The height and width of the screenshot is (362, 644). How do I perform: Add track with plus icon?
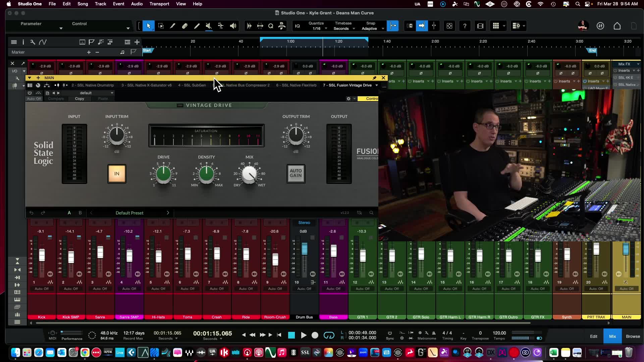pyautogui.click(x=137, y=42)
